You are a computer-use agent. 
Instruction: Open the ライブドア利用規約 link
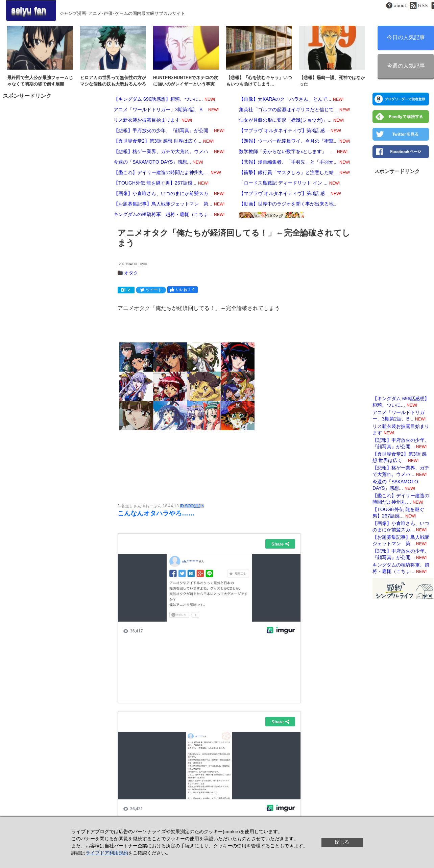pyautogui.click(x=107, y=853)
